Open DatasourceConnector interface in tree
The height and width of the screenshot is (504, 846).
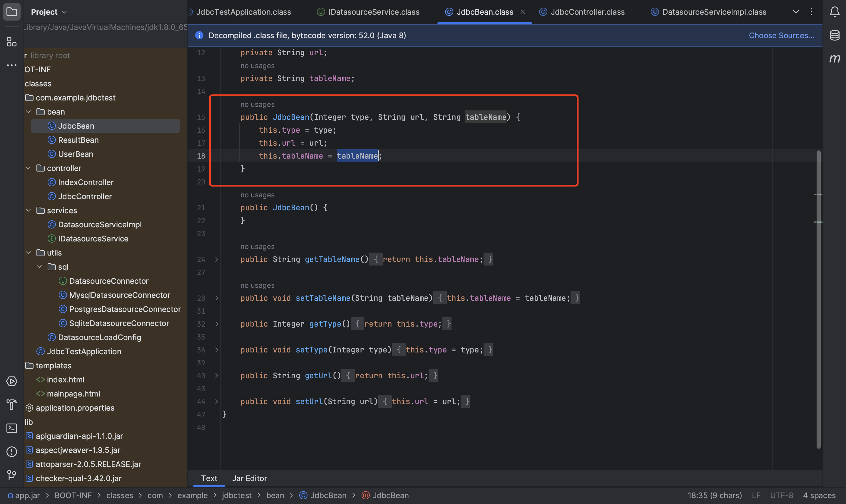click(x=109, y=281)
